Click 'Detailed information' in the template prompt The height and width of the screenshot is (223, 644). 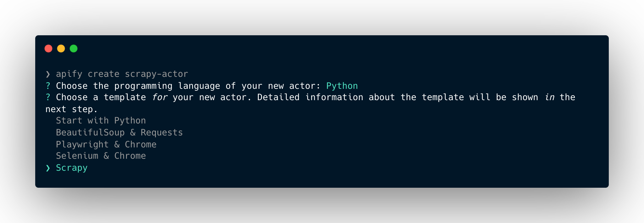[310, 97]
